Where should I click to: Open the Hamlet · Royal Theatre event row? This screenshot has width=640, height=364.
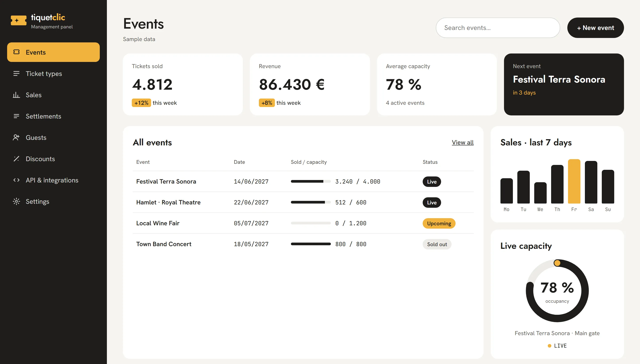pyautogui.click(x=303, y=202)
